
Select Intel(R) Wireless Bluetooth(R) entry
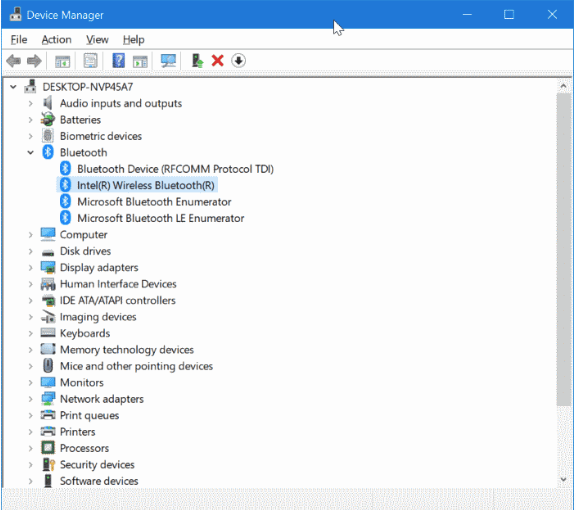click(x=145, y=185)
